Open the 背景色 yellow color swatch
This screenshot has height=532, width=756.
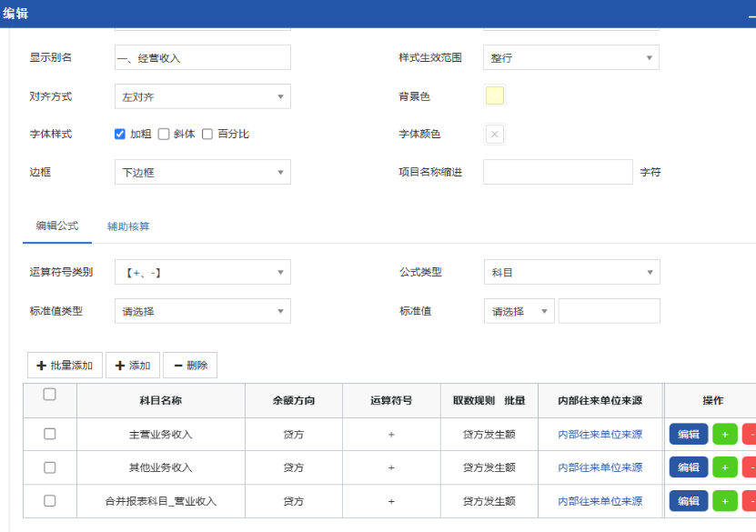click(x=495, y=95)
